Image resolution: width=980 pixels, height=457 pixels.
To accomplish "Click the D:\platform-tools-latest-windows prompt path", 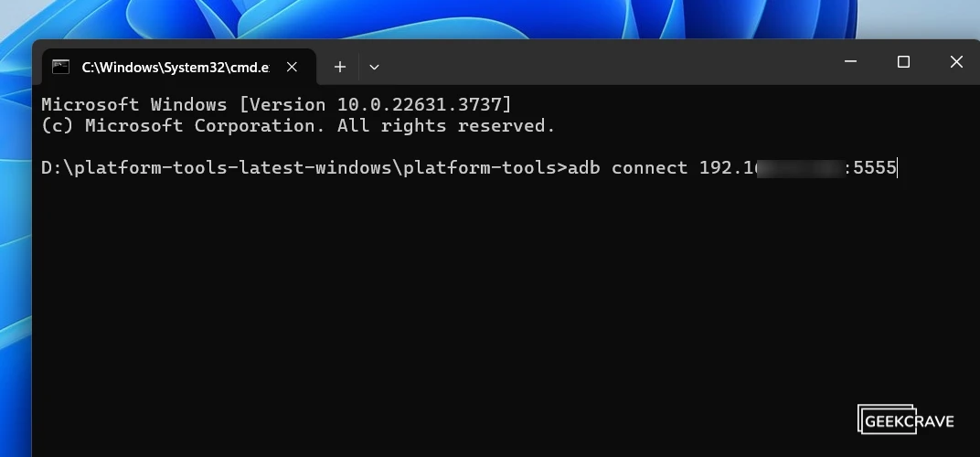I will [304, 167].
